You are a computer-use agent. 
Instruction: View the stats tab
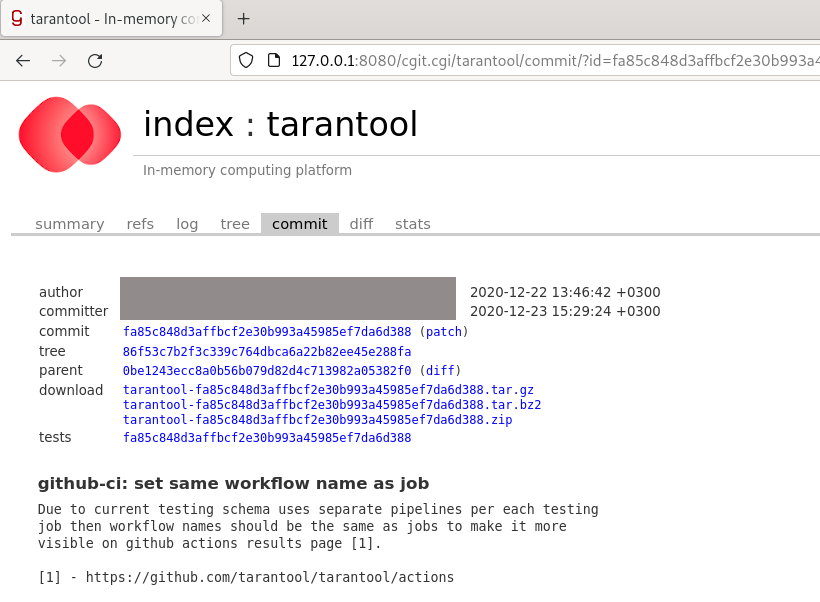[x=413, y=224]
